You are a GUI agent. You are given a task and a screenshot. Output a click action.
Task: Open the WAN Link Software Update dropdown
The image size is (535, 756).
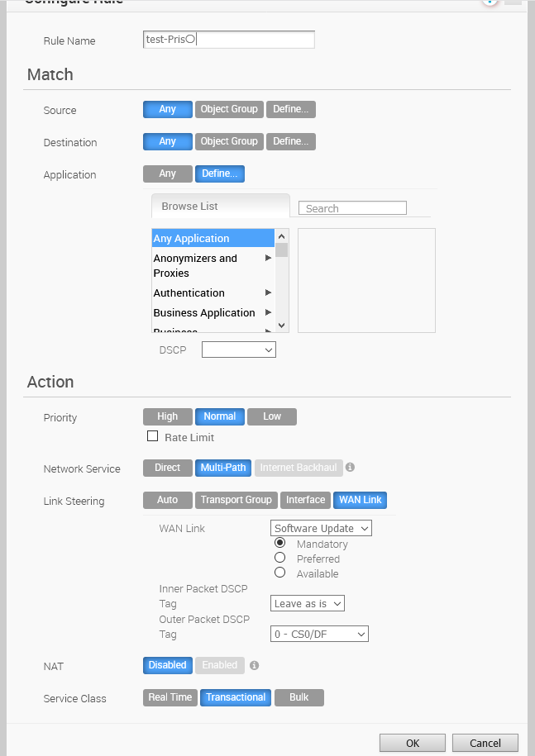tap(321, 529)
